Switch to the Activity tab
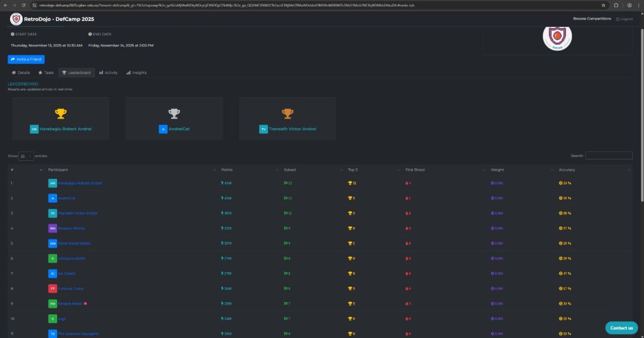 (x=108, y=73)
